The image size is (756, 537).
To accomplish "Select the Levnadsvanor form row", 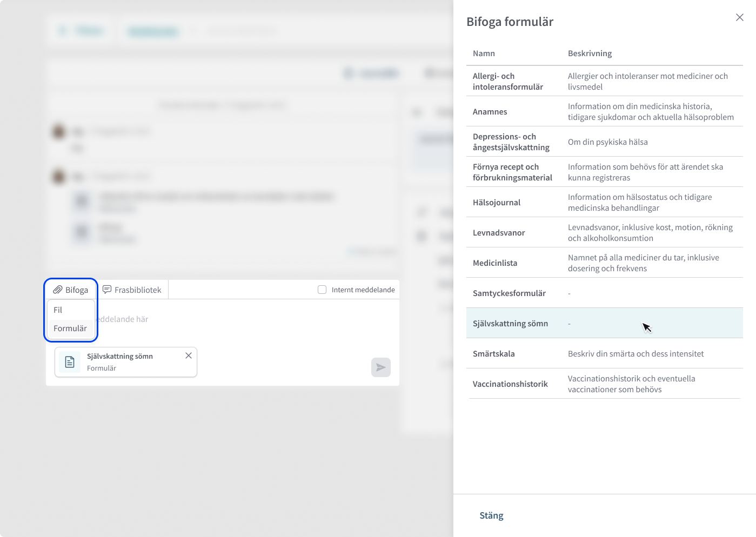I will pos(605,232).
